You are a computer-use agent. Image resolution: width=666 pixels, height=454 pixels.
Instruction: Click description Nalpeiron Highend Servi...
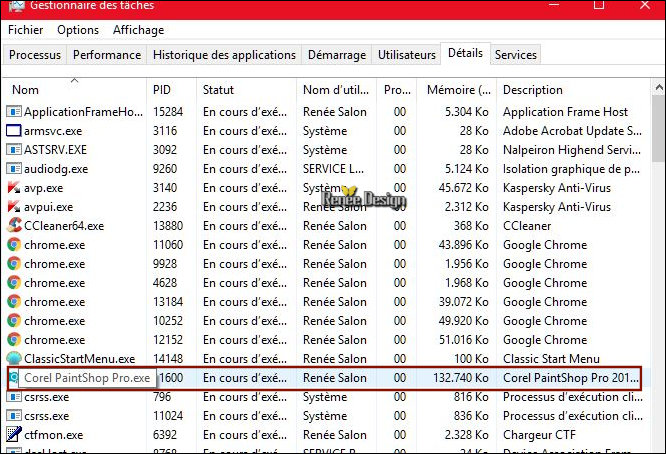pyautogui.click(x=572, y=150)
